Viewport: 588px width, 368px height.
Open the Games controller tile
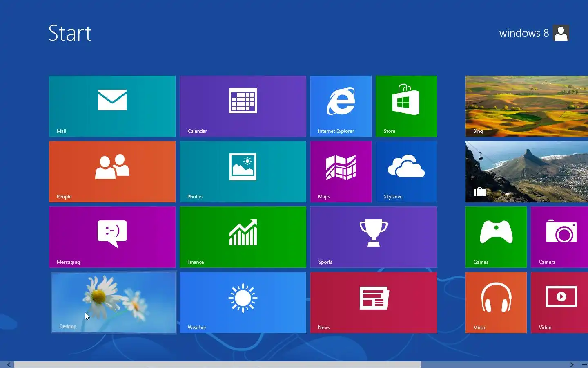(x=496, y=237)
